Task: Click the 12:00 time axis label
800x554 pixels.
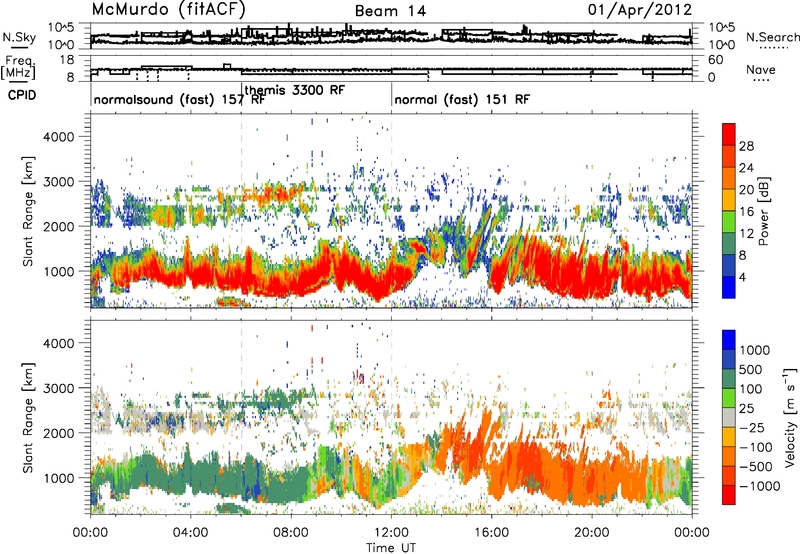Action: 391,533
